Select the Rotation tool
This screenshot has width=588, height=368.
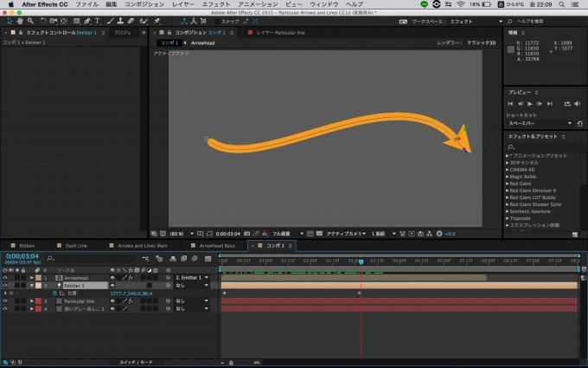[x=42, y=21]
